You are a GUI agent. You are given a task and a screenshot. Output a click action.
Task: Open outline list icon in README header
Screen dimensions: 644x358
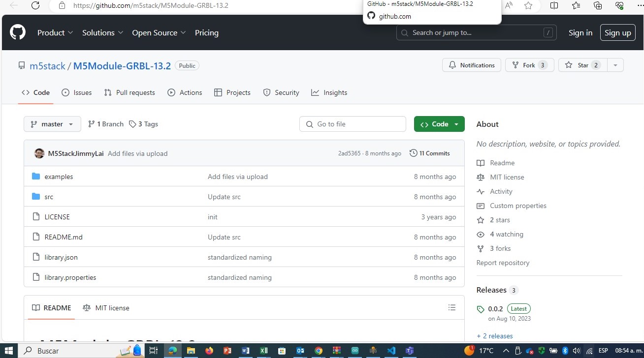[452, 307]
